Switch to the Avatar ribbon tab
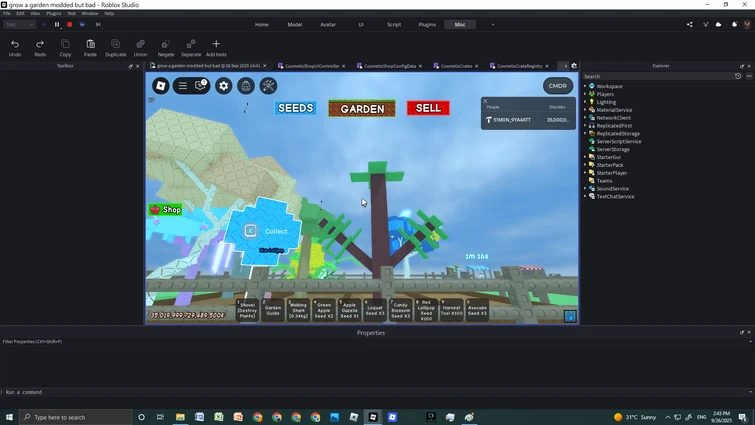 tap(328, 25)
